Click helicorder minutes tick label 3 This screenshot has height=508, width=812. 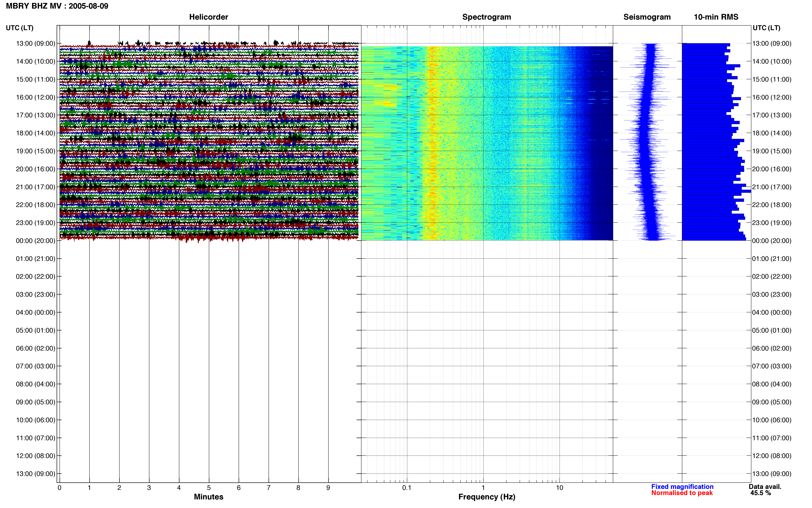point(149,488)
